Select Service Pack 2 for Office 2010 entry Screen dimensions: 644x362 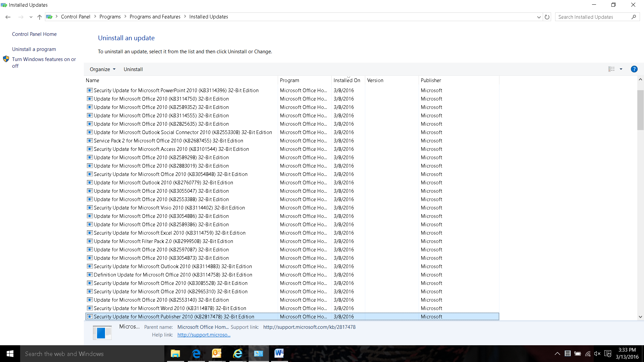tap(168, 141)
